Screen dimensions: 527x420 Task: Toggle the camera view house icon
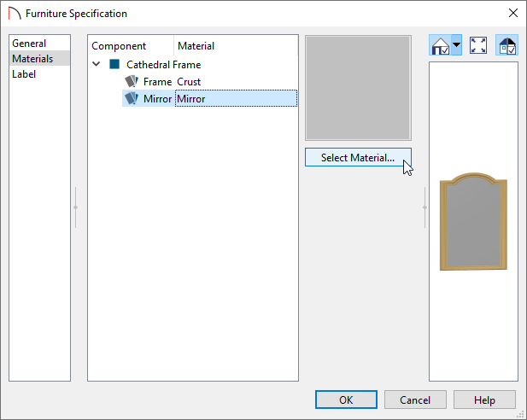tap(440, 45)
